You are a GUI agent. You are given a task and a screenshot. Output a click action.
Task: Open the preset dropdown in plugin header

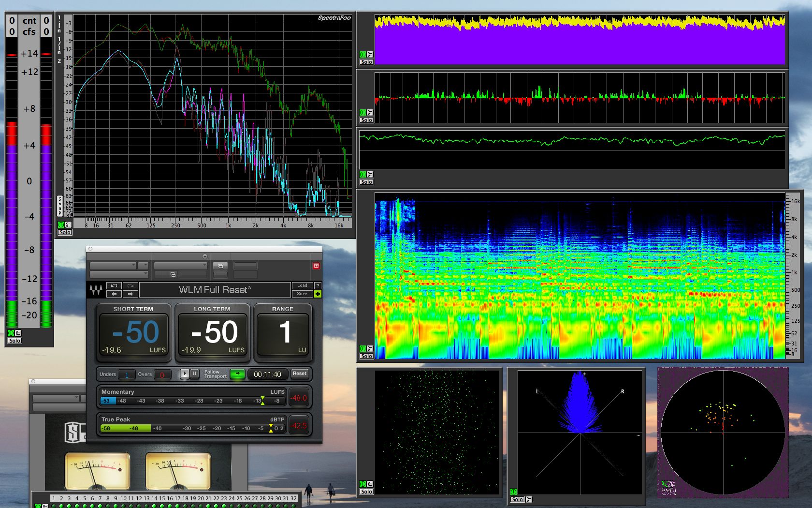181,266
